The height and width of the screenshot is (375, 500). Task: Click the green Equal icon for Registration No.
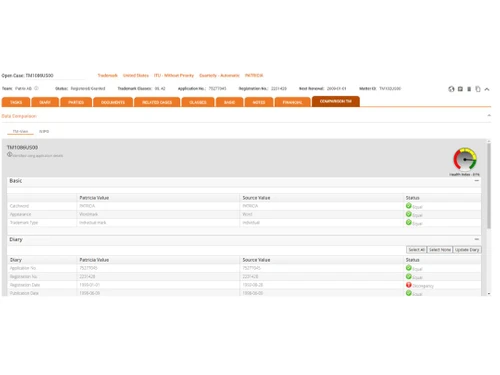409,276
